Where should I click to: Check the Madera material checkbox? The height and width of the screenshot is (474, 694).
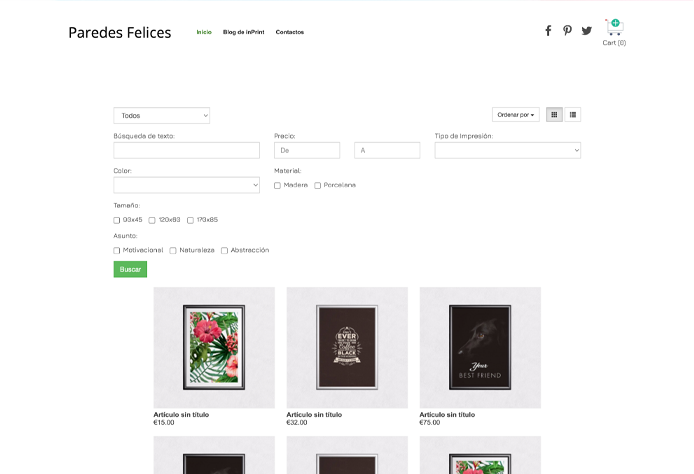point(277,185)
